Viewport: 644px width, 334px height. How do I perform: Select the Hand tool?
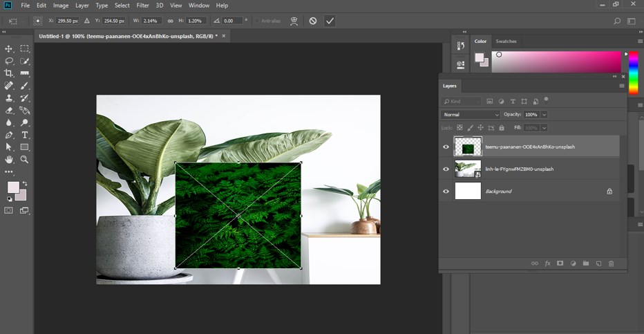pyautogui.click(x=9, y=159)
